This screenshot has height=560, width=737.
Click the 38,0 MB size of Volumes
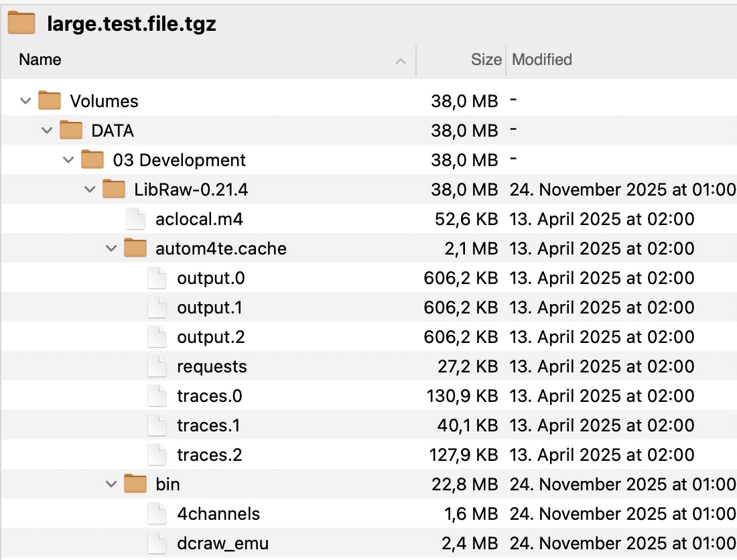pos(464,101)
